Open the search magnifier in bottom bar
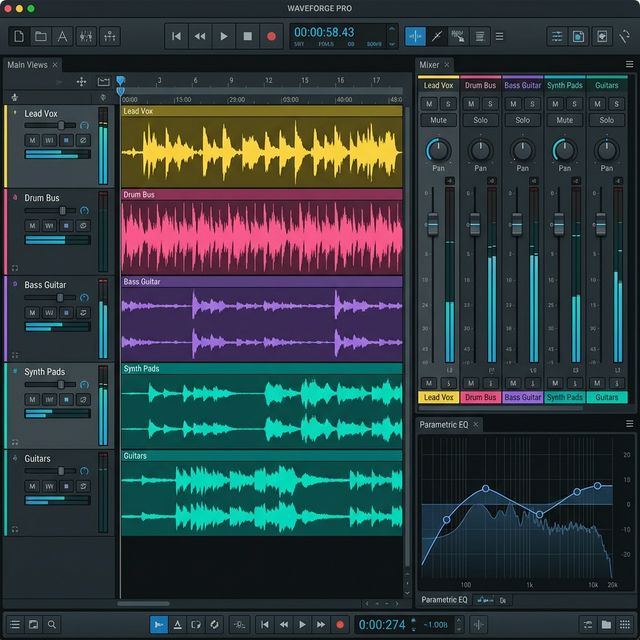The width and height of the screenshot is (640, 640). point(51,624)
